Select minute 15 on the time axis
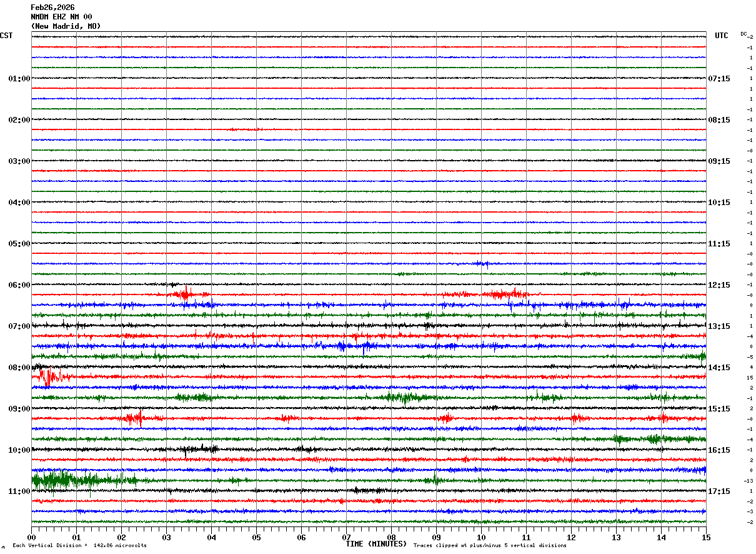This screenshot has width=756, height=554. tap(706, 537)
